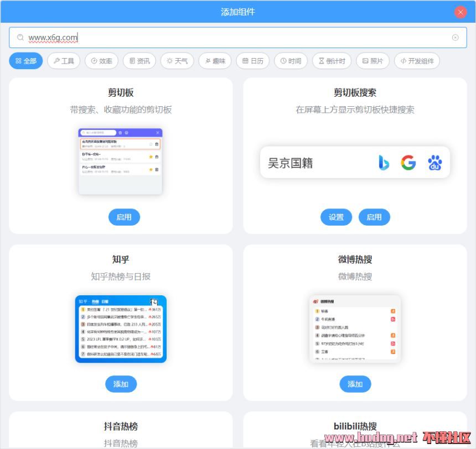Close the 添加组件 dialog with the red X
Viewport: 476px width, 449px height.
coord(460,12)
